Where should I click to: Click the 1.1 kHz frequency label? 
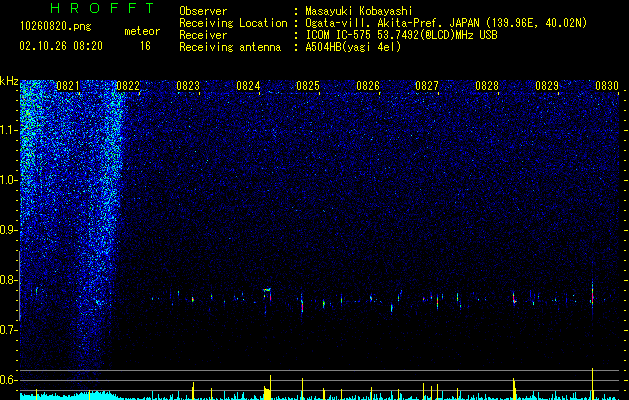pos(9,130)
